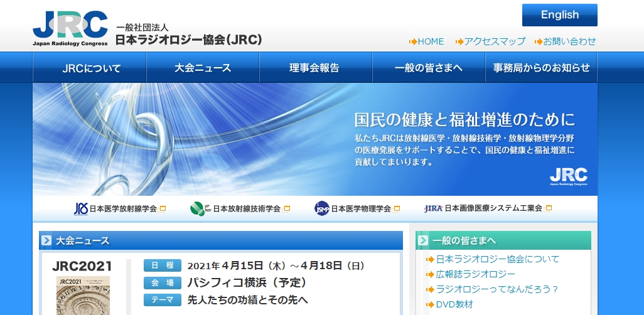Open the 理事会報告 navigation menu
This screenshot has width=644, height=315.
(316, 67)
